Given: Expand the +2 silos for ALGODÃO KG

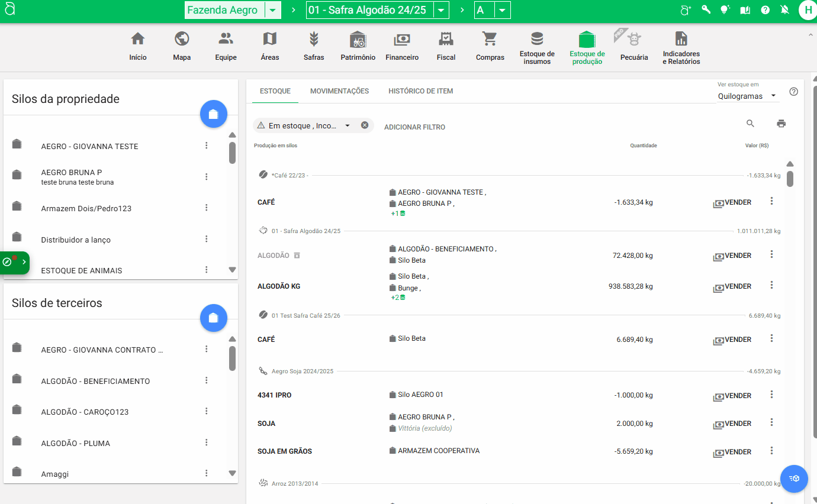Looking at the screenshot, I should (398, 298).
